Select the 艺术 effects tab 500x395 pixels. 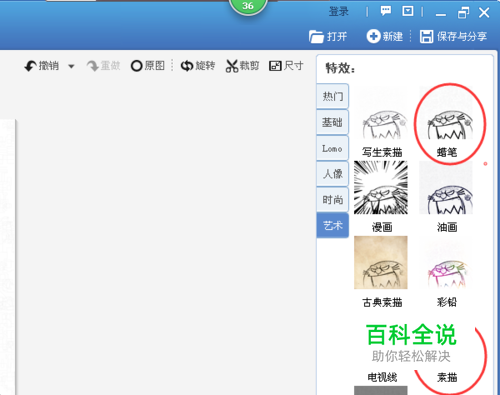333,226
